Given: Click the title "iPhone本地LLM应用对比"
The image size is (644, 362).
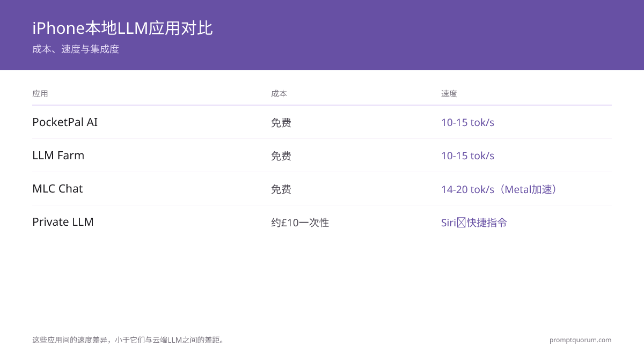Looking at the screenshot, I should (122, 28).
